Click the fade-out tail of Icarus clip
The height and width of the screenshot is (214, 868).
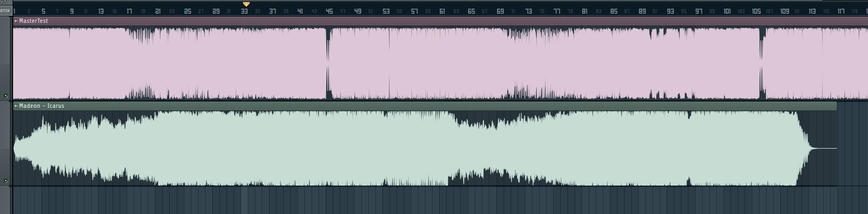point(817,148)
